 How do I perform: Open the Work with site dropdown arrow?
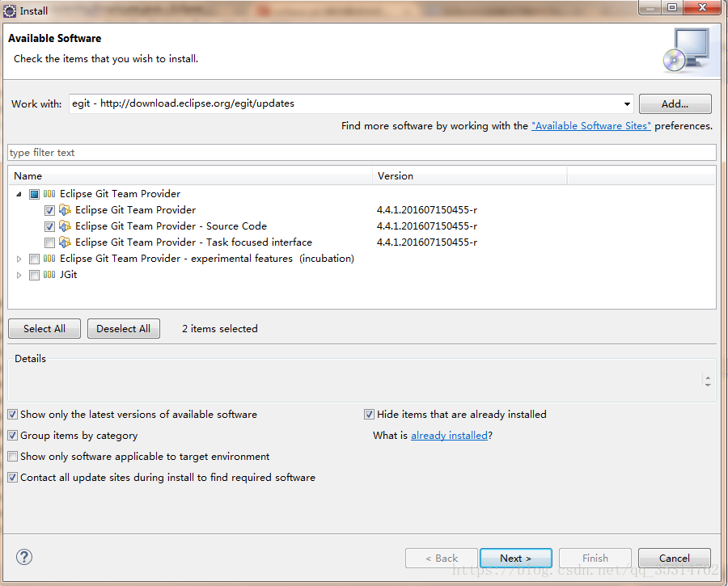point(627,104)
